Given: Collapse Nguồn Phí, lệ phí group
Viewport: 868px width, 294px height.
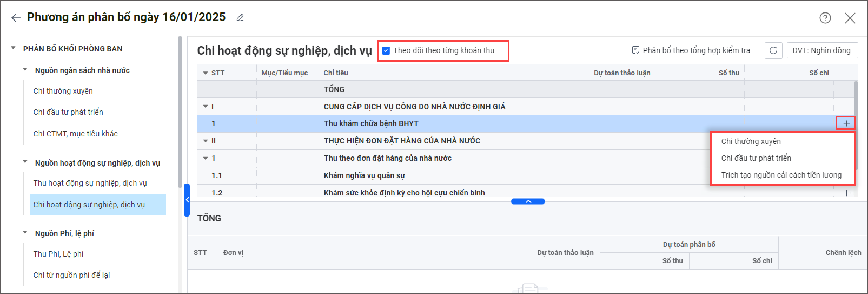Looking at the screenshot, I should 25,233.
